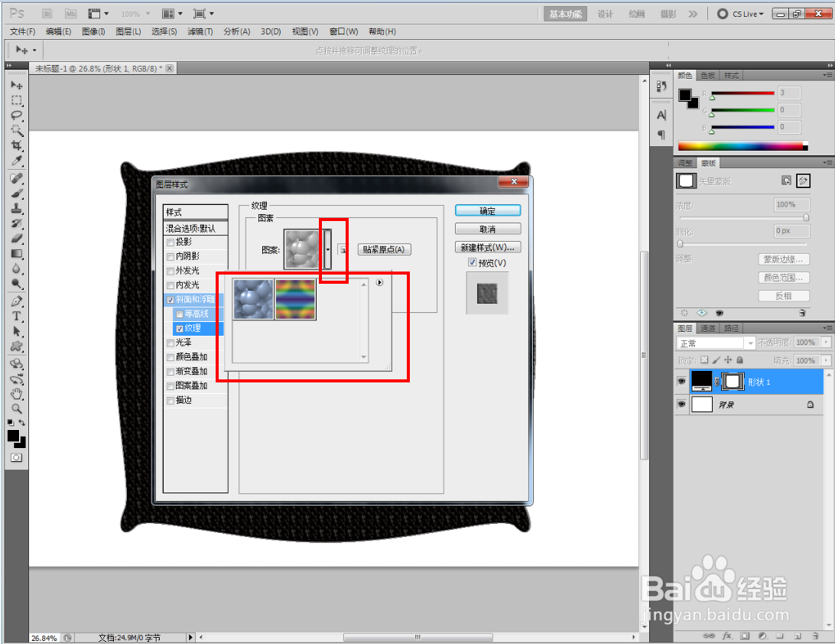The image size is (835, 644).
Task: Uncheck the 纹理 texture checkbox
Action: 180,329
